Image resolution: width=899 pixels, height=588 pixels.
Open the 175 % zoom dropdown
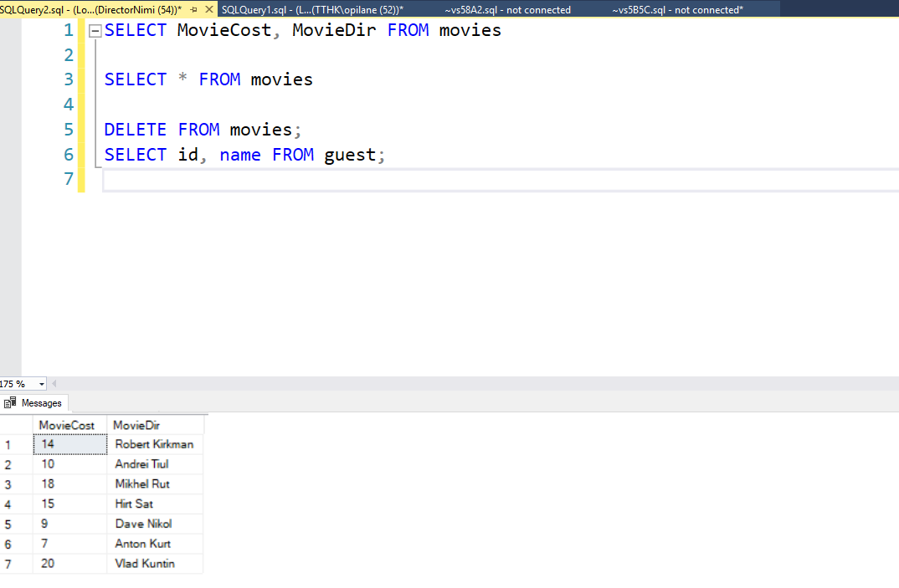[42, 384]
